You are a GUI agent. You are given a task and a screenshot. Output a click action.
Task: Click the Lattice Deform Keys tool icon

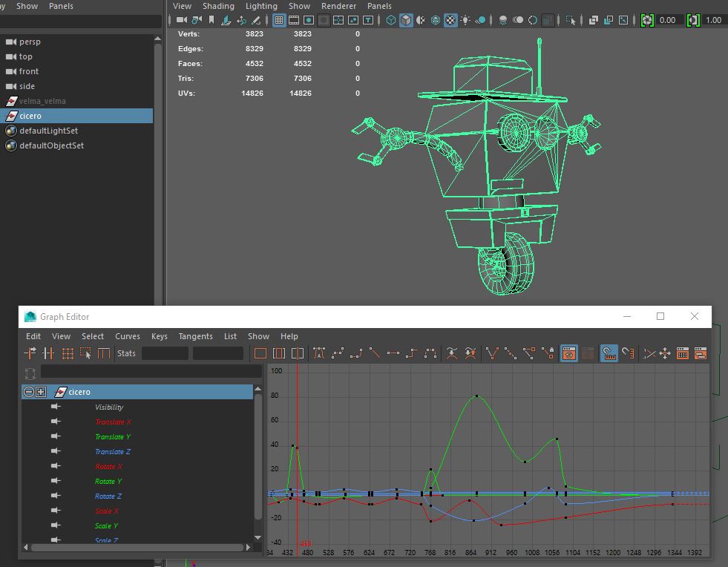[x=68, y=353]
